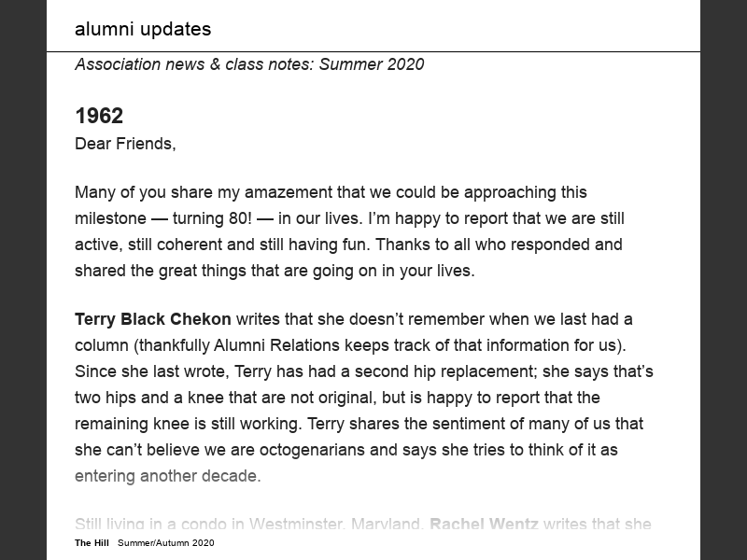Click the "Dear Friends," salutation line

click(x=125, y=144)
